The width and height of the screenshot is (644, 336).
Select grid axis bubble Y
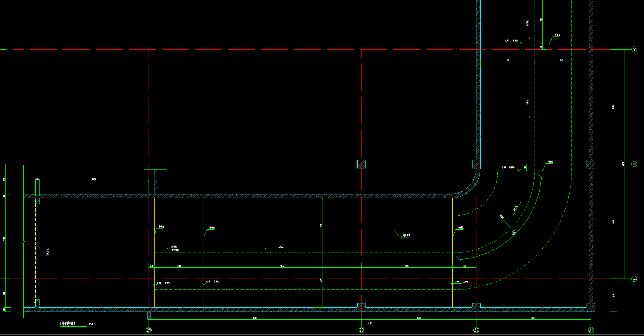pyautogui.click(x=634, y=49)
